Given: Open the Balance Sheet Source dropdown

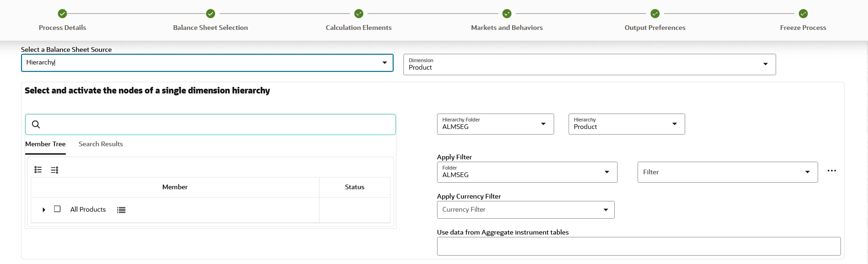Looking at the screenshot, I should (x=384, y=63).
